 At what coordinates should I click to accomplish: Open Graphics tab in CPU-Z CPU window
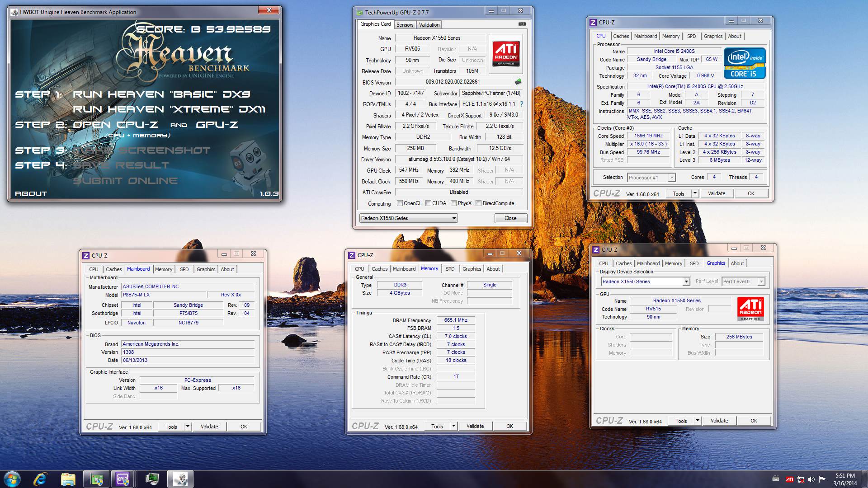point(713,36)
